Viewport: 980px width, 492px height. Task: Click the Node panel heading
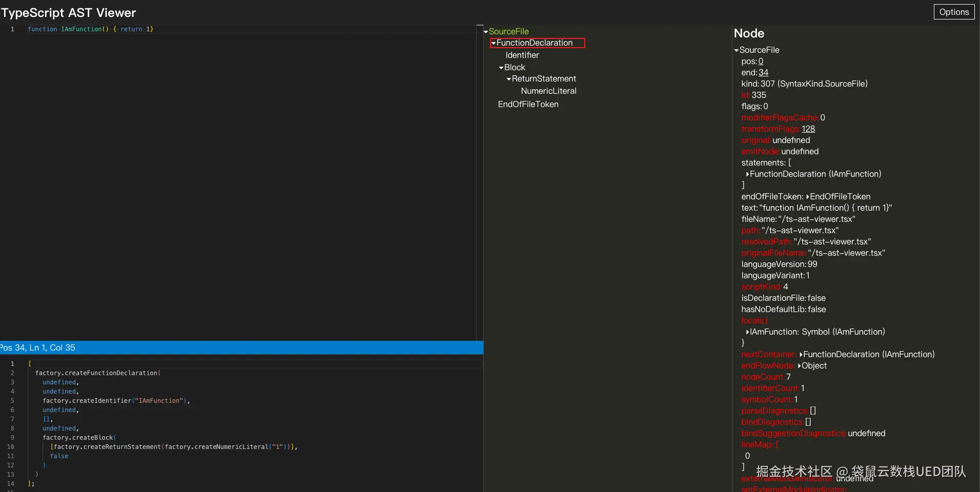(x=749, y=33)
